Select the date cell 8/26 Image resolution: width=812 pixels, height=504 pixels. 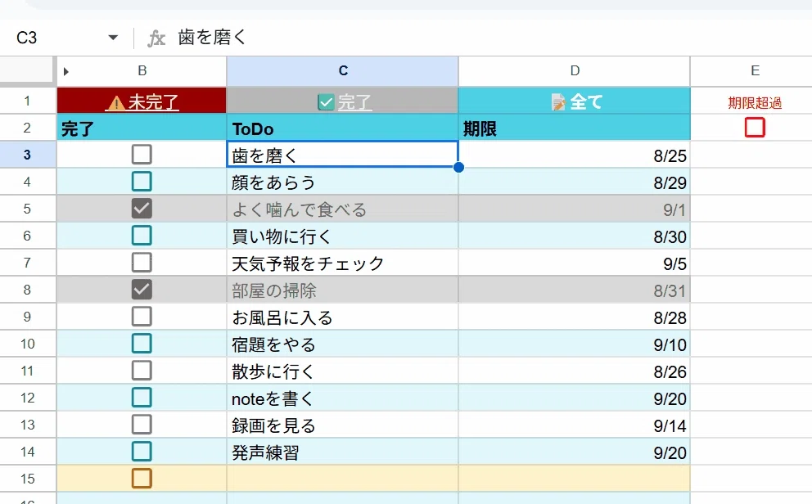575,371
